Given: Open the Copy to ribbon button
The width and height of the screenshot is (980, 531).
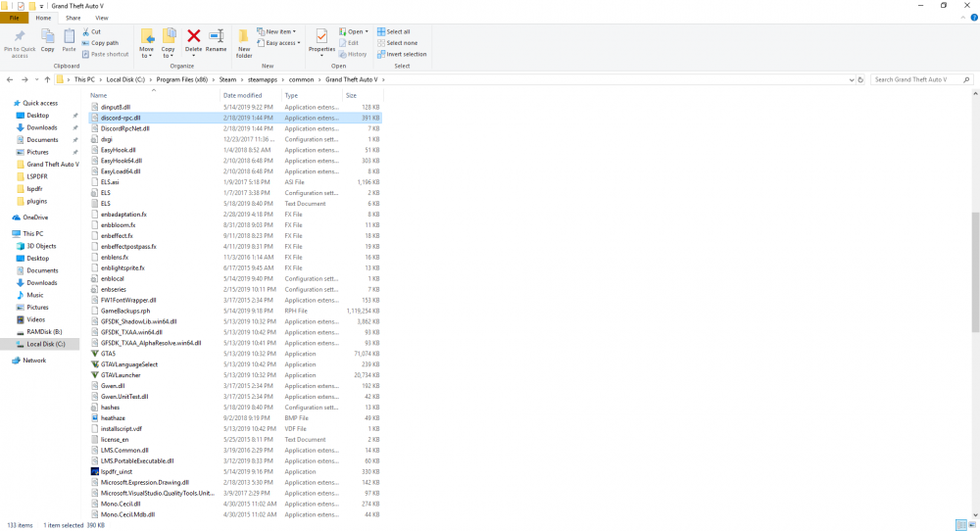Looking at the screenshot, I should (x=169, y=44).
